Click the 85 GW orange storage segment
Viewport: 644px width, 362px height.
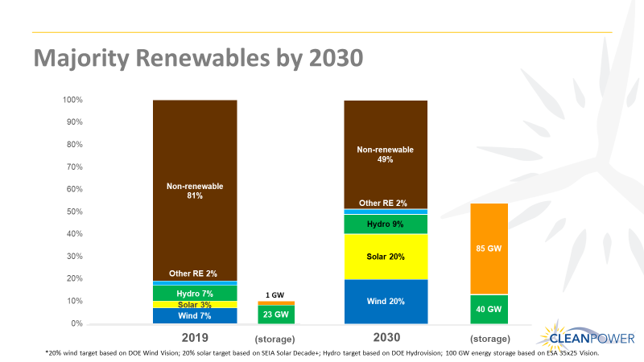coord(489,249)
